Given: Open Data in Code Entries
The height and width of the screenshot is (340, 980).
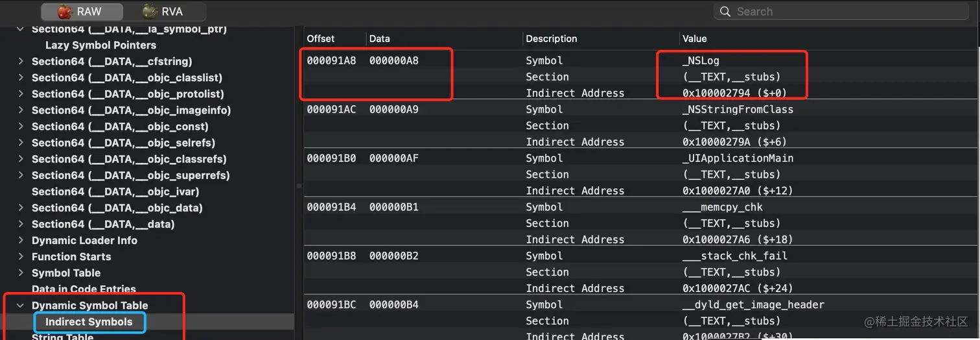Looking at the screenshot, I should [x=84, y=289].
